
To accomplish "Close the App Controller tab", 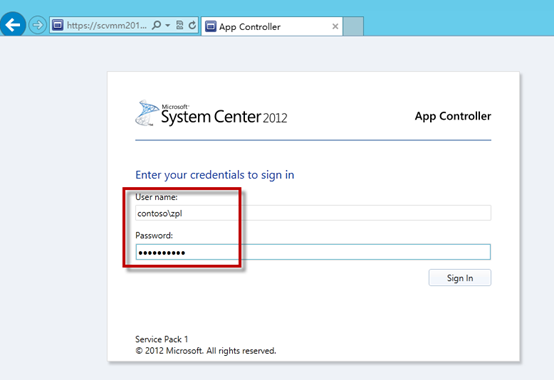I will tap(335, 26).
